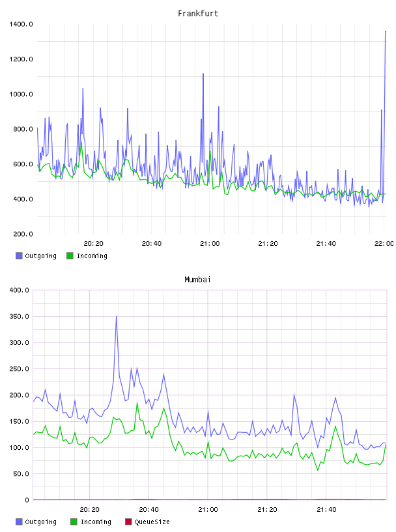
Task: Click the Frankfurt chart title
Action: (x=198, y=14)
